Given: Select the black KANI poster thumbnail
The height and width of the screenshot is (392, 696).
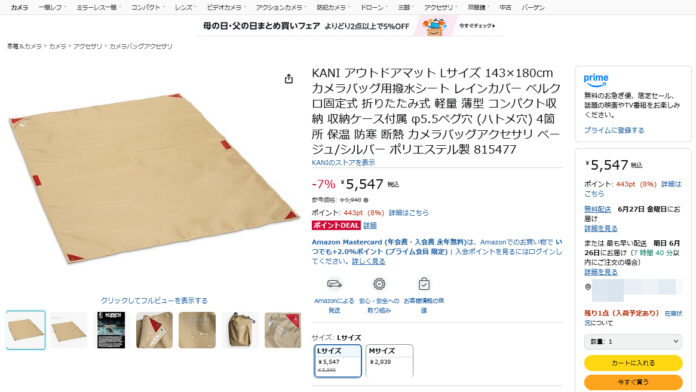Looking at the screenshot, I should pos(111,330).
